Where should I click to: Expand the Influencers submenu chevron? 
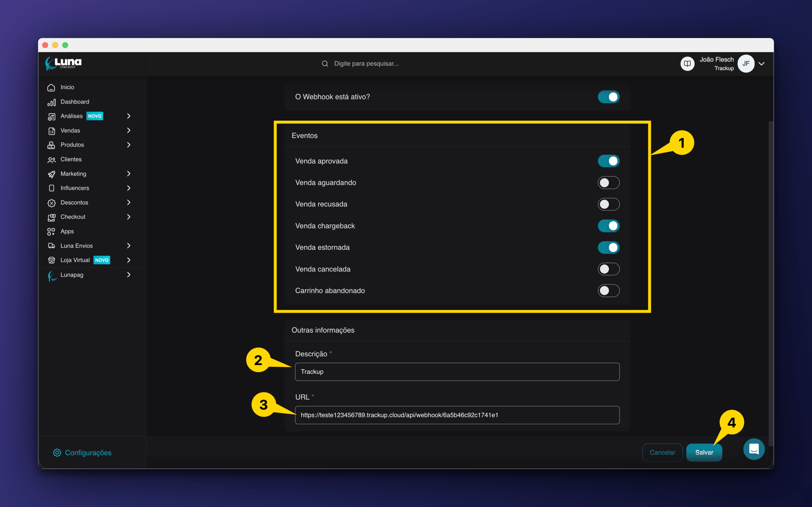click(128, 188)
